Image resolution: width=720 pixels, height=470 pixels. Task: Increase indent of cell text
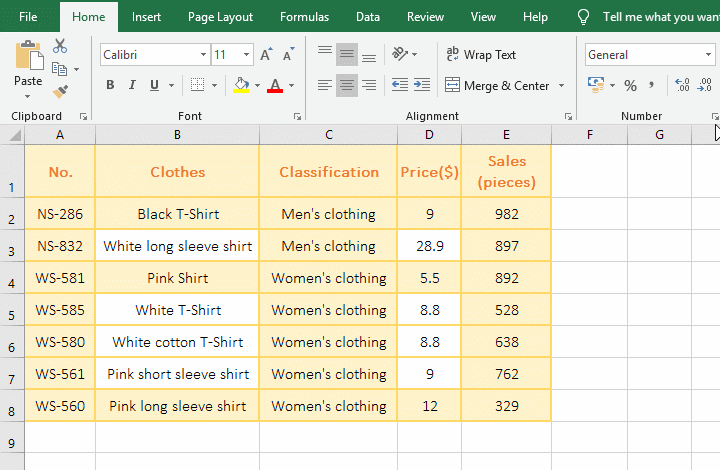click(422, 85)
